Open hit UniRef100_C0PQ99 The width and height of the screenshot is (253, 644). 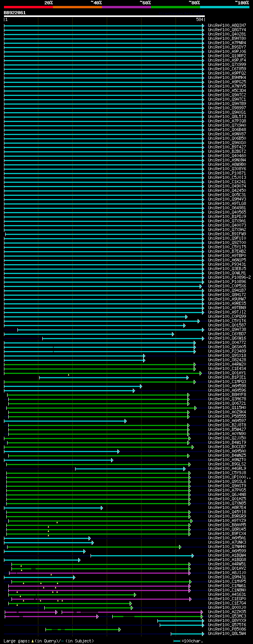pyautogui.click(x=227, y=316)
